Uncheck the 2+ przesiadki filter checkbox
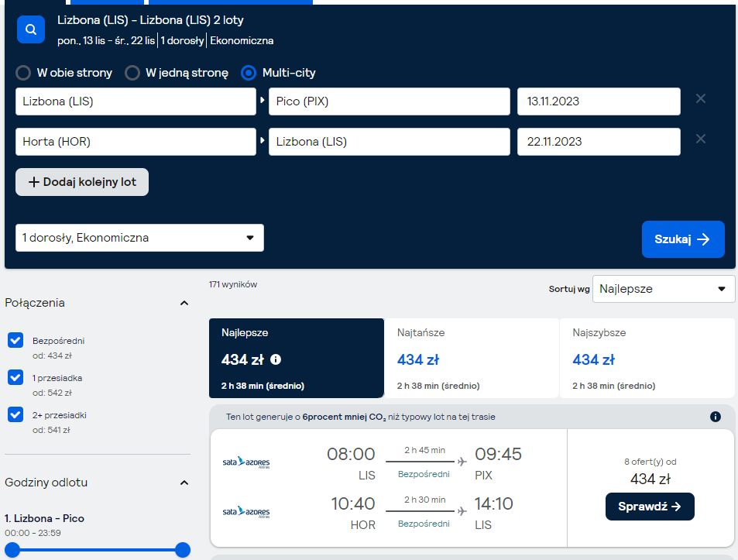 click(x=15, y=414)
